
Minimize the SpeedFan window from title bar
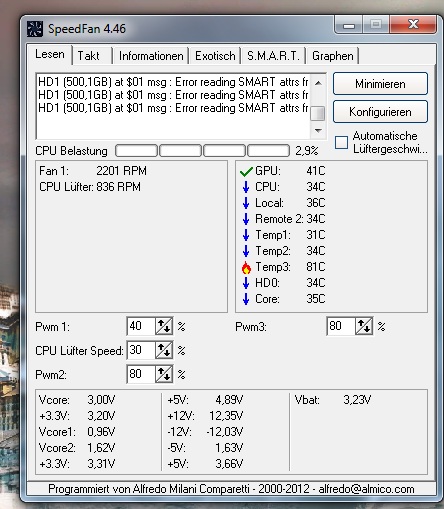pos(349,25)
